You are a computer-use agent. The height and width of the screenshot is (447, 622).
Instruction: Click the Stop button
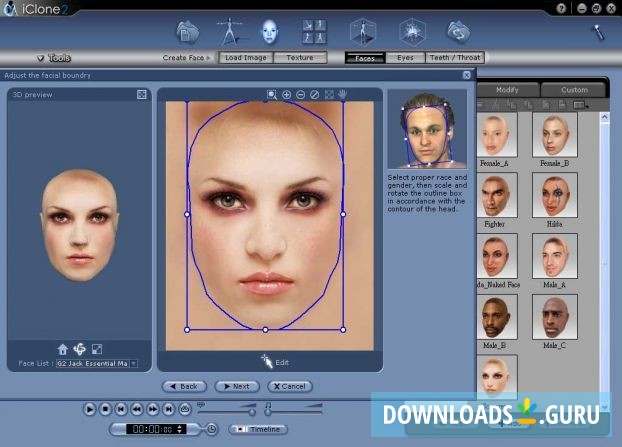(105, 409)
